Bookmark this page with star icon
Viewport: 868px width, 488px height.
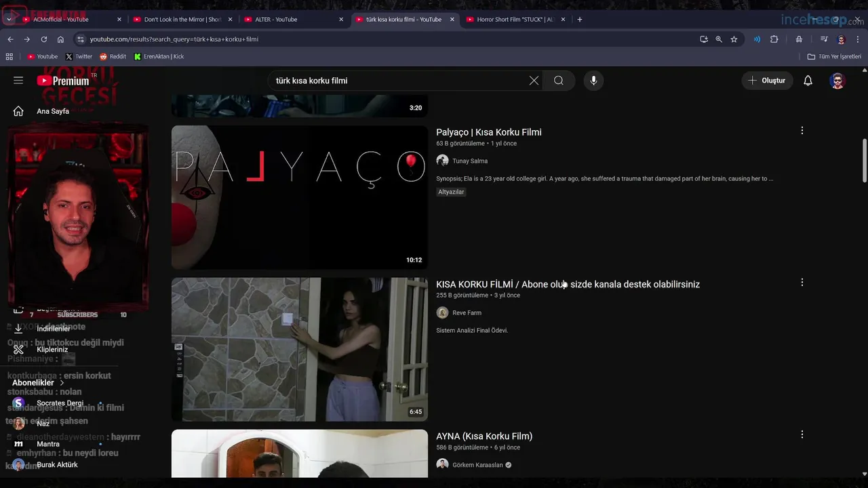point(734,39)
